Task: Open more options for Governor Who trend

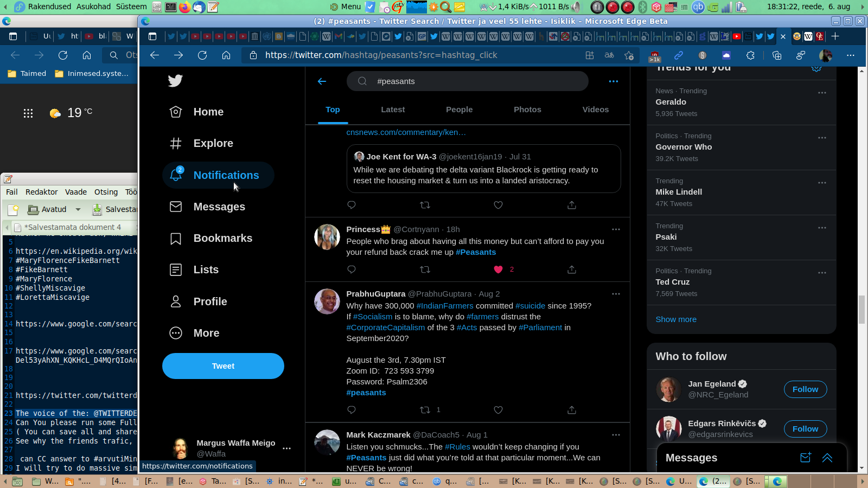Action: [x=822, y=138]
